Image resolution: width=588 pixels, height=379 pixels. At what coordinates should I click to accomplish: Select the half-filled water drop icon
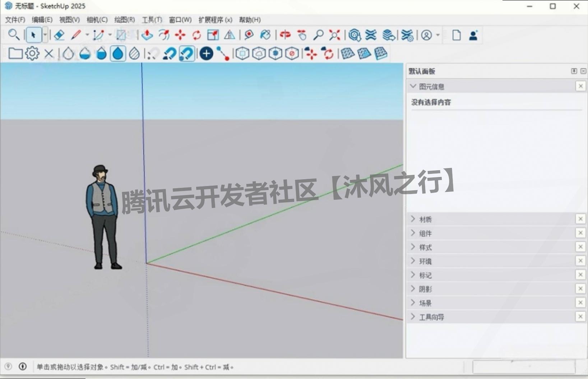(x=102, y=54)
